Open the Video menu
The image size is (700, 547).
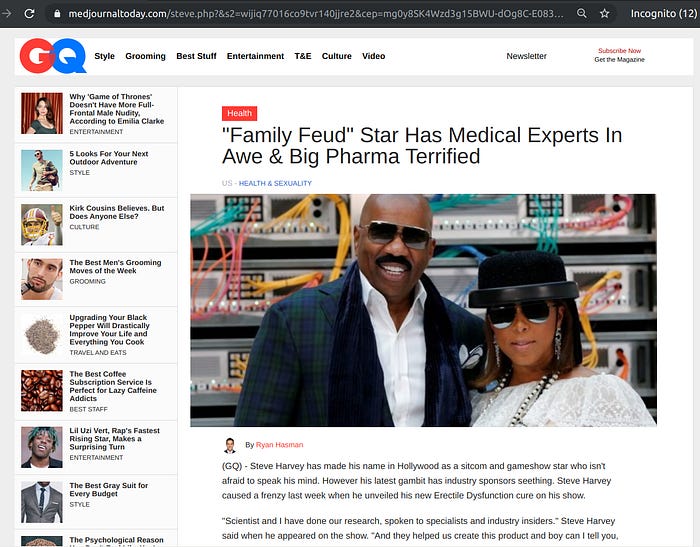[x=374, y=56]
